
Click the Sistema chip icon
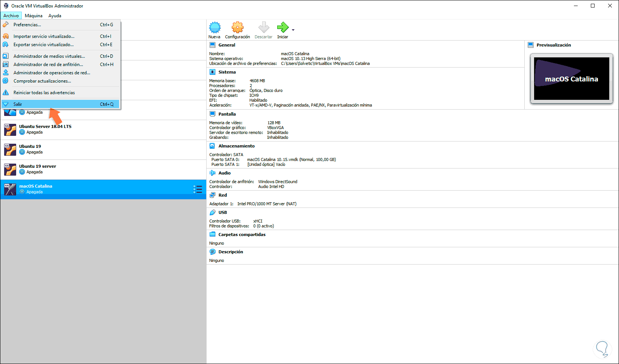click(212, 72)
